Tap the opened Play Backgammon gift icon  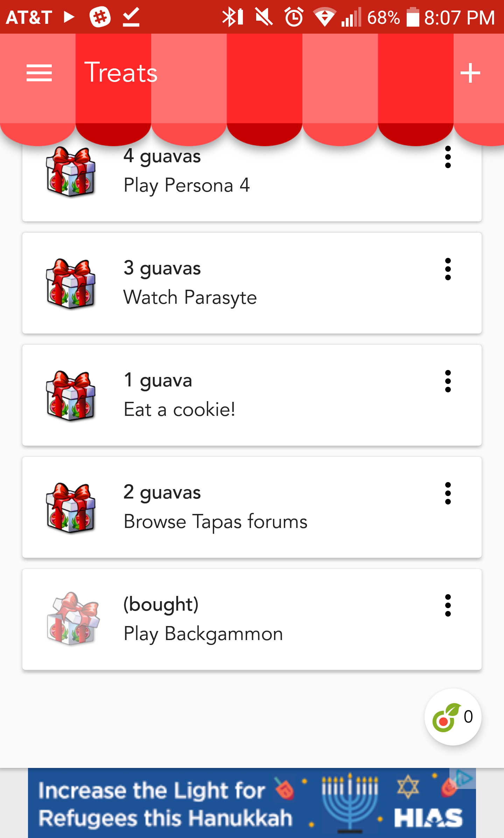point(73,619)
